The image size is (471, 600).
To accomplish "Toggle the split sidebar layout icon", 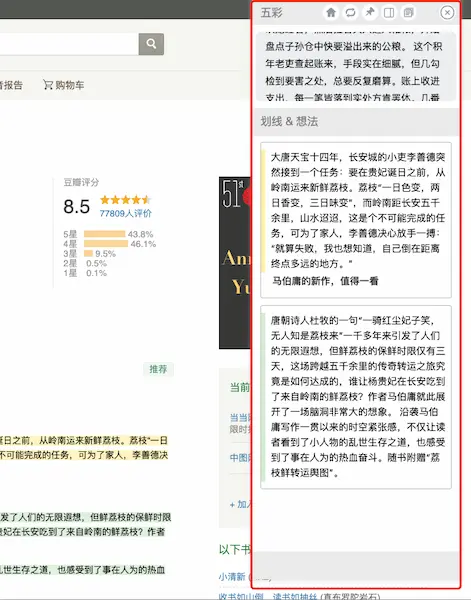I will [x=389, y=13].
